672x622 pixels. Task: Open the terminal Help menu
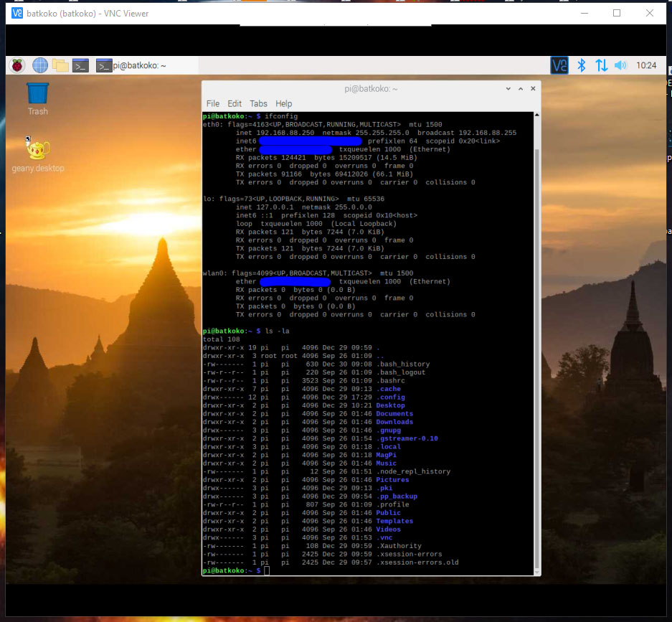click(284, 104)
